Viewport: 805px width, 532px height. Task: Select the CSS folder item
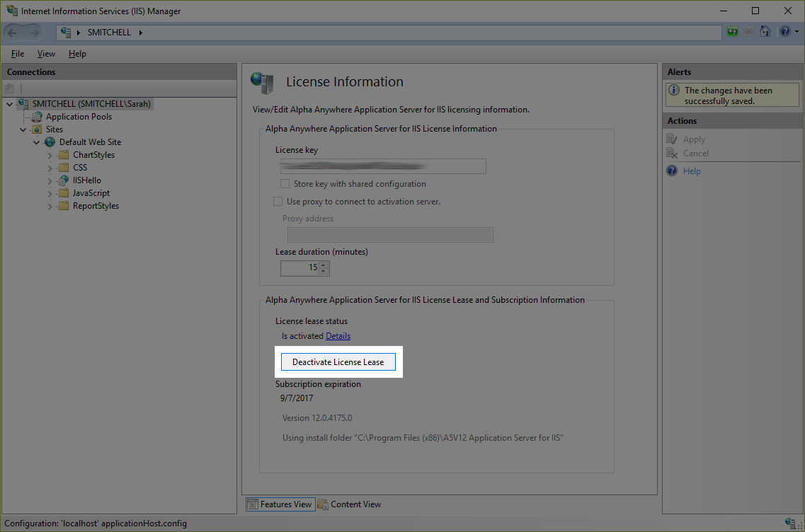[80, 168]
